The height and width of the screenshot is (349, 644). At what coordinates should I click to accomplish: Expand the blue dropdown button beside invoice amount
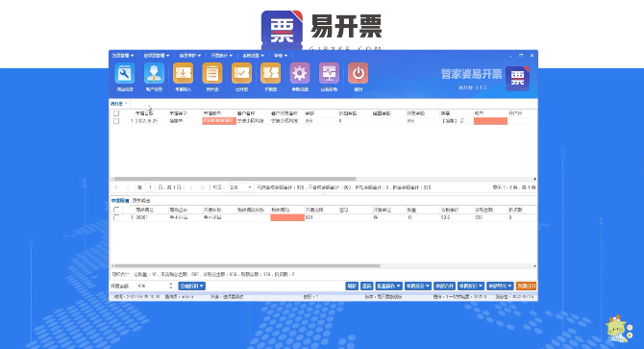[x=192, y=286]
